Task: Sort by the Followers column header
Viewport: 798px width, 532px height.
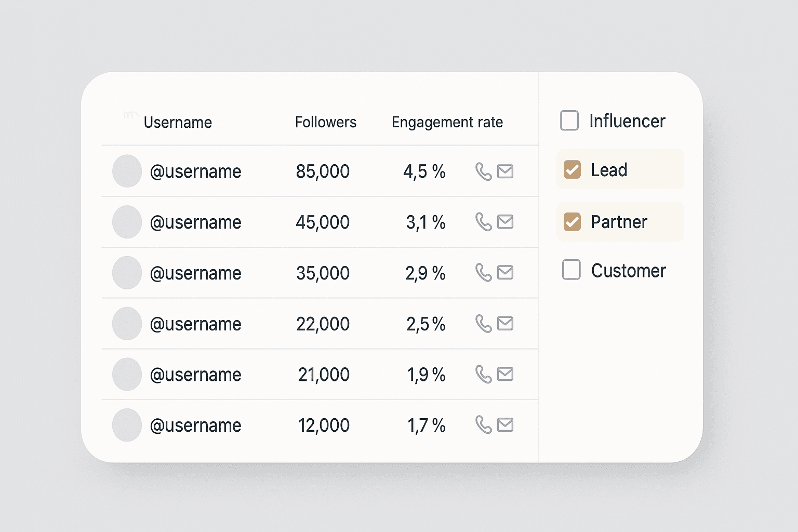Action: (326, 122)
